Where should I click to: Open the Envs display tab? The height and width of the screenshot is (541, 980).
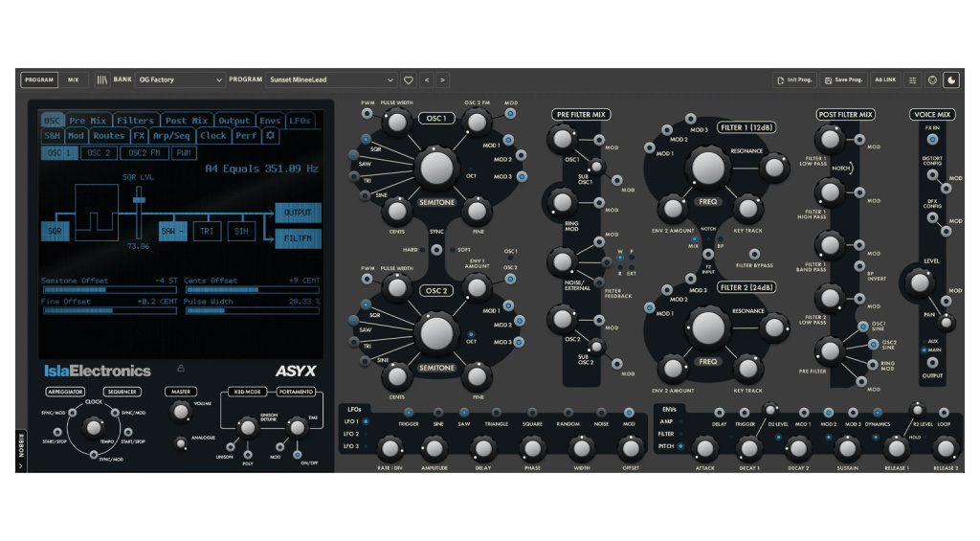pyautogui.click(x=270, y=120)
